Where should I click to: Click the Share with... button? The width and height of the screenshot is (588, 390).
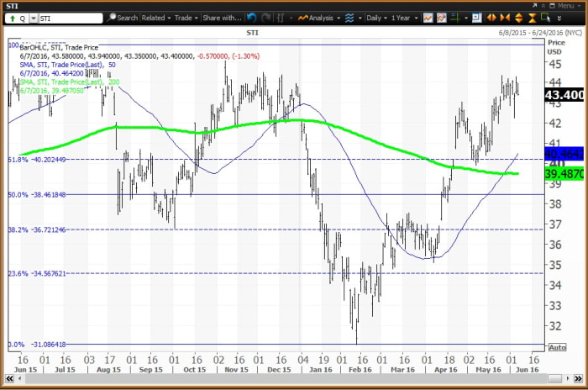click(x=223, y=17)
